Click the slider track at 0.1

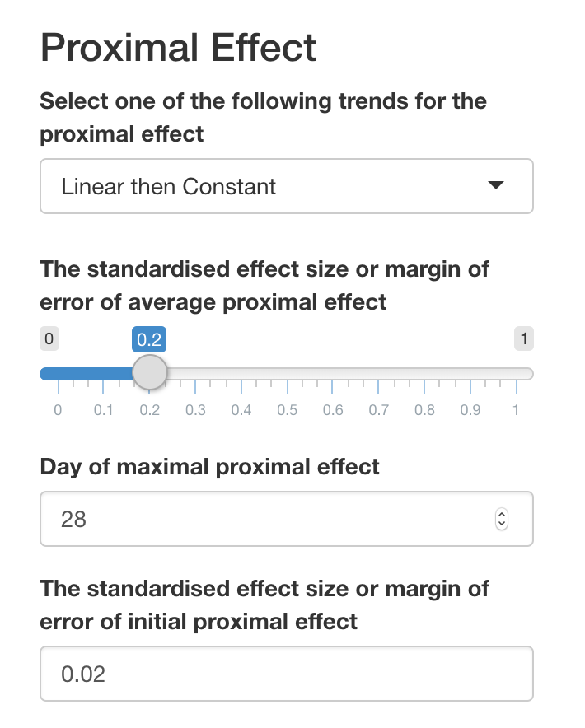pyautogui.click(x=103, y=374)
